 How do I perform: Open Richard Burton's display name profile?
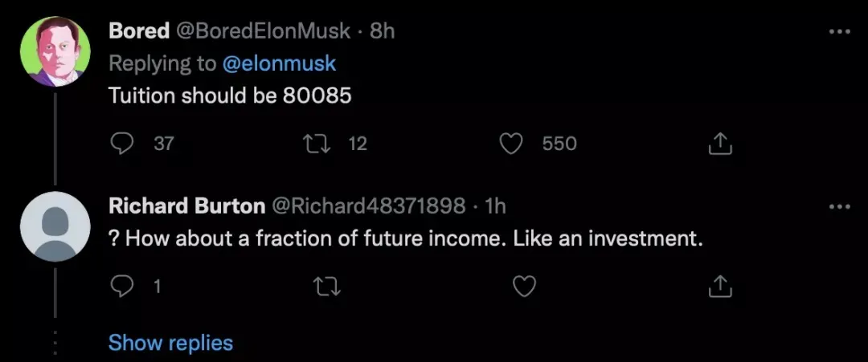186,206
